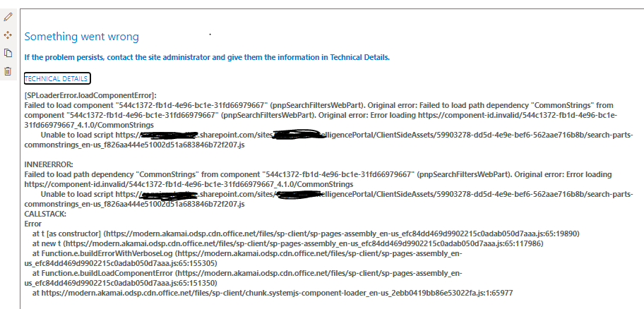
Task: Collapse the TECHNICAL DETAILS link
Action: point(56,78)
